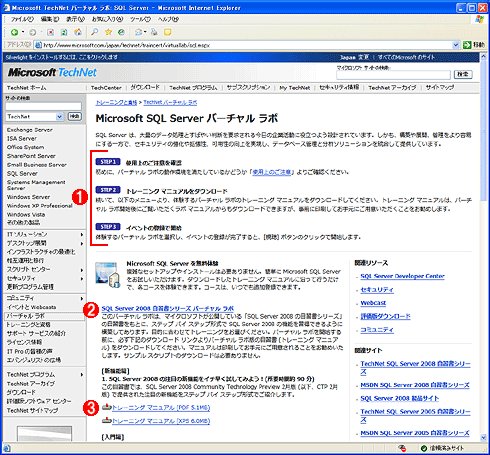Click the Refresh page toolbar icon
Image resolution: width=490 pixels, height=455 pixels.
tap(64, 32)
